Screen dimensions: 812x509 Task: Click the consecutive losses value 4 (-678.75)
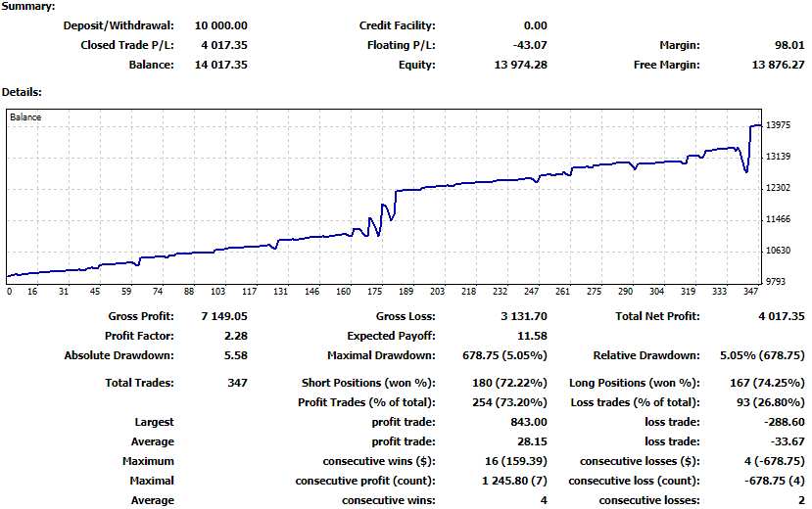pyautogui.click(x=774, y=461)
